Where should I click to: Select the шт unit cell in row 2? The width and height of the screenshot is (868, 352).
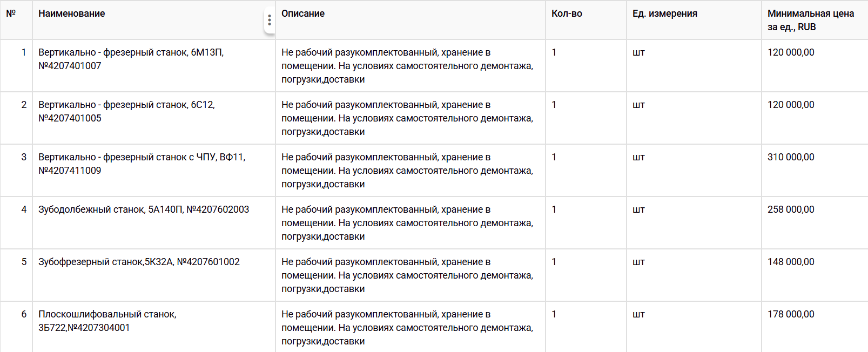638,105
